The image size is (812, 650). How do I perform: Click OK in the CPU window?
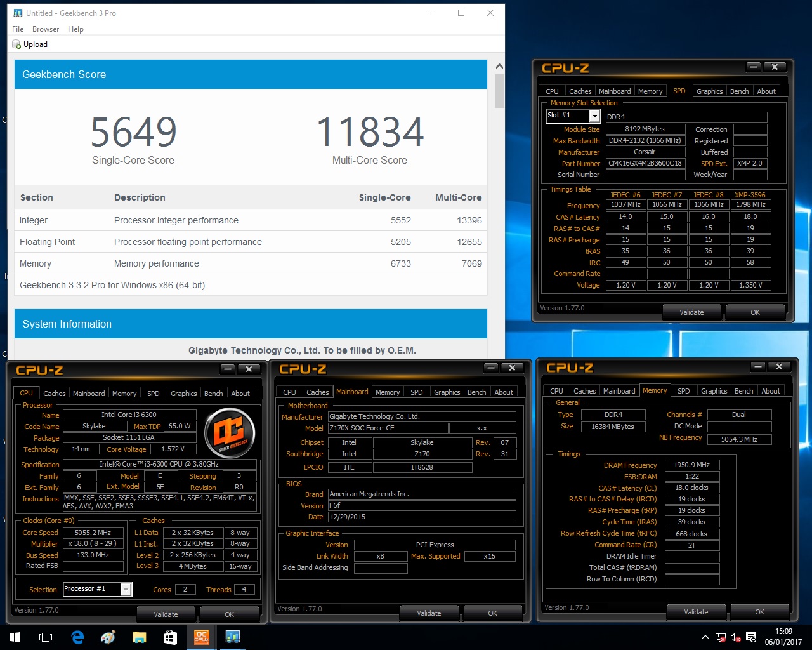point(229,614)
